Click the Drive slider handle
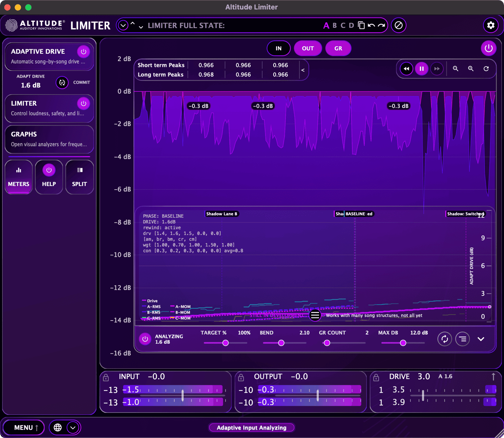This screenshot has height=438, width=504. tap(423, 395)
